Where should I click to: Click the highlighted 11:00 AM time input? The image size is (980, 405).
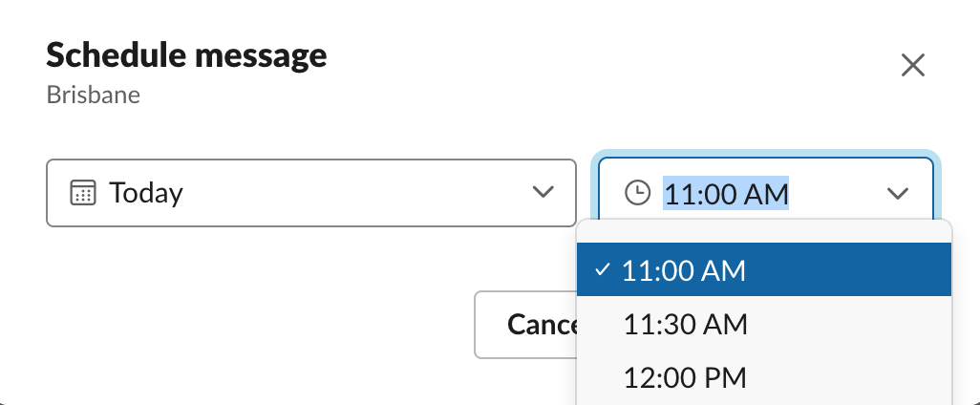(x=726, y=194)
